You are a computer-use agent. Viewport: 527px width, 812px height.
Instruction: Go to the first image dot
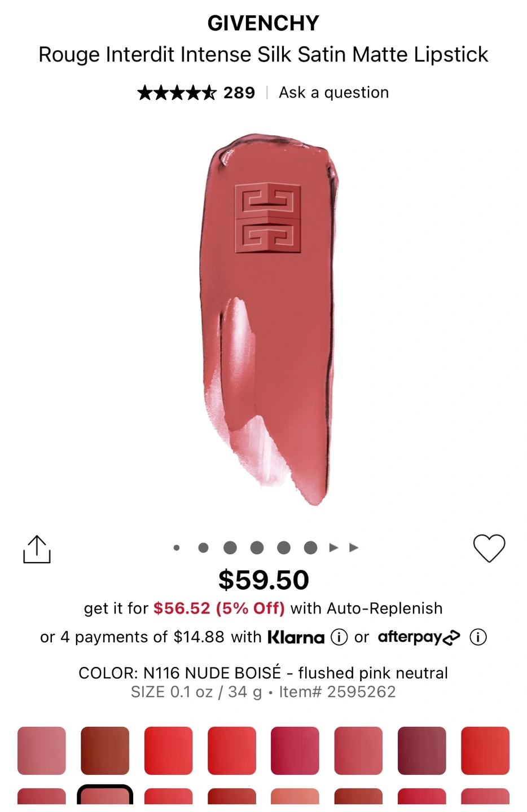click(x=177, y=548)
